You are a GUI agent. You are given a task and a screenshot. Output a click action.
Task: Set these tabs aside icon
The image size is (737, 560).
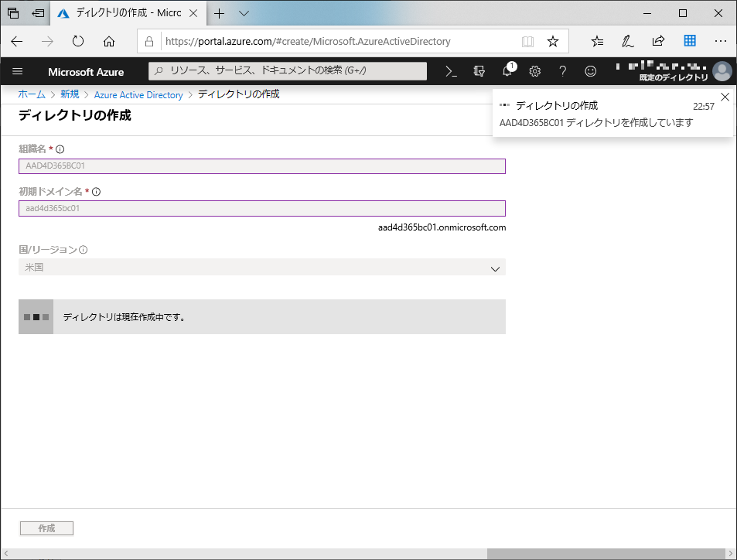click(38, 13)
